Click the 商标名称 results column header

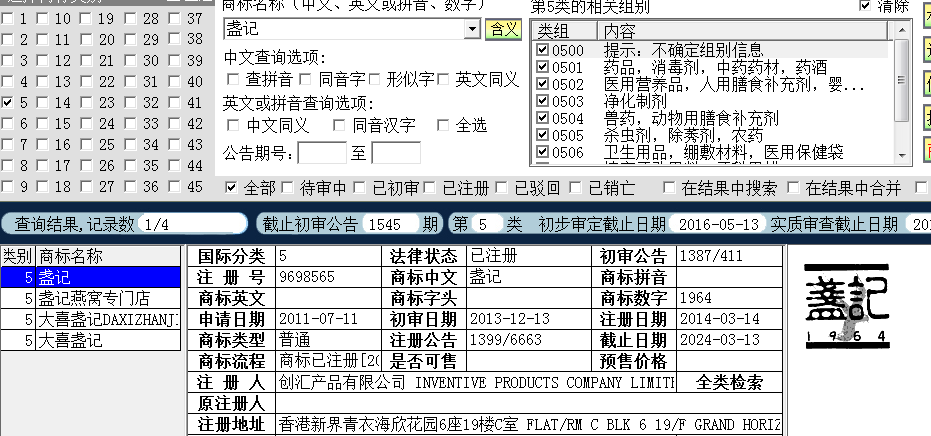(x=109, y=256)
